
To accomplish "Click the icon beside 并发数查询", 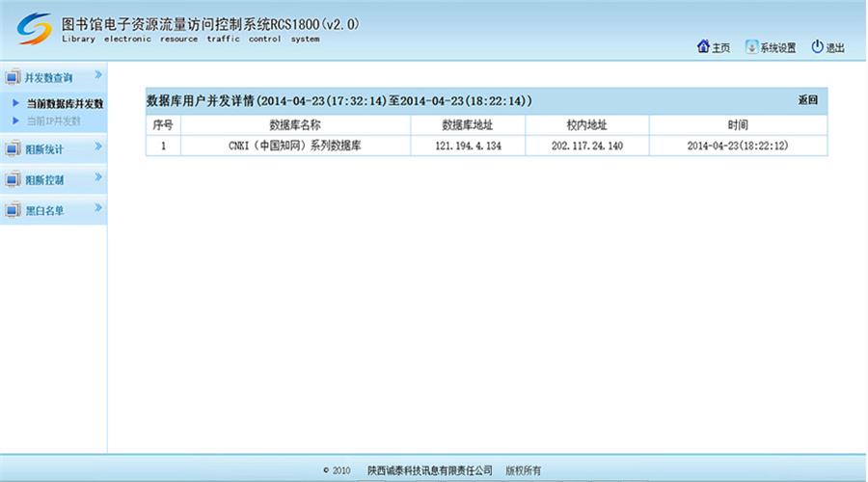I will click(x=13, y=78).
